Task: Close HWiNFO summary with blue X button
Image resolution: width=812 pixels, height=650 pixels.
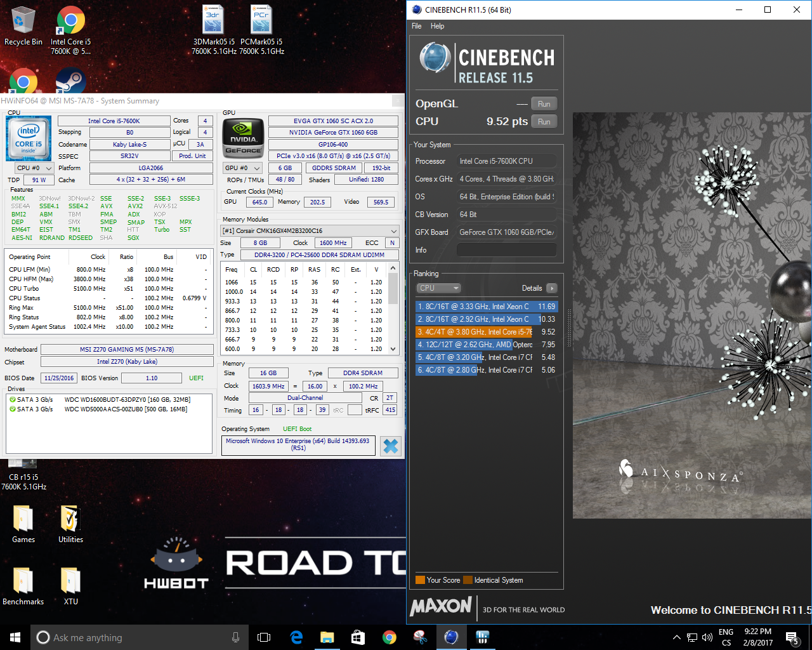Action: coord(391,446)
